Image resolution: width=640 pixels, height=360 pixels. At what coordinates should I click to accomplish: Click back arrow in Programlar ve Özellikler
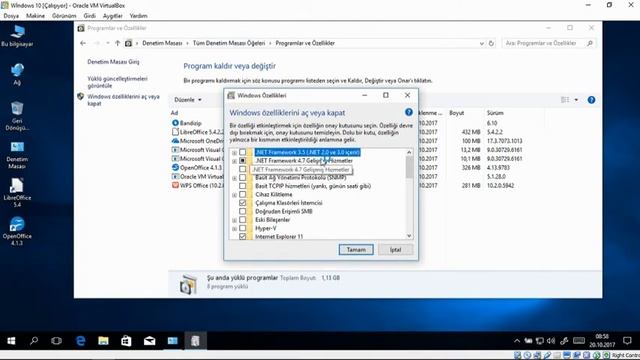(83, 43)
